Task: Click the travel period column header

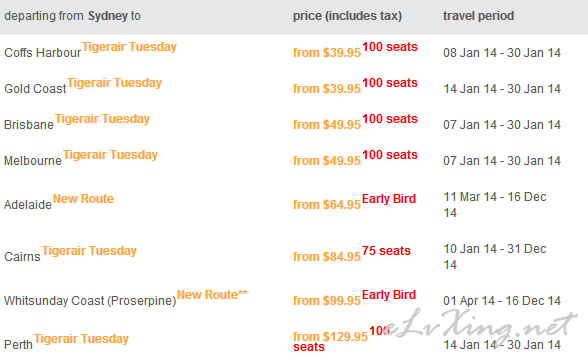Action: pyautogui.click(x=478, y=16)
